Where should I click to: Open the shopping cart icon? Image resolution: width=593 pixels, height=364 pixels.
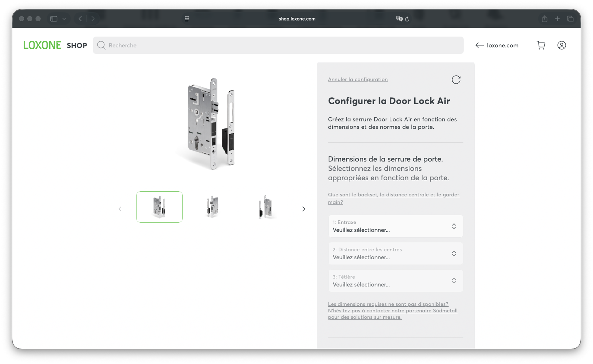[541, 45]
